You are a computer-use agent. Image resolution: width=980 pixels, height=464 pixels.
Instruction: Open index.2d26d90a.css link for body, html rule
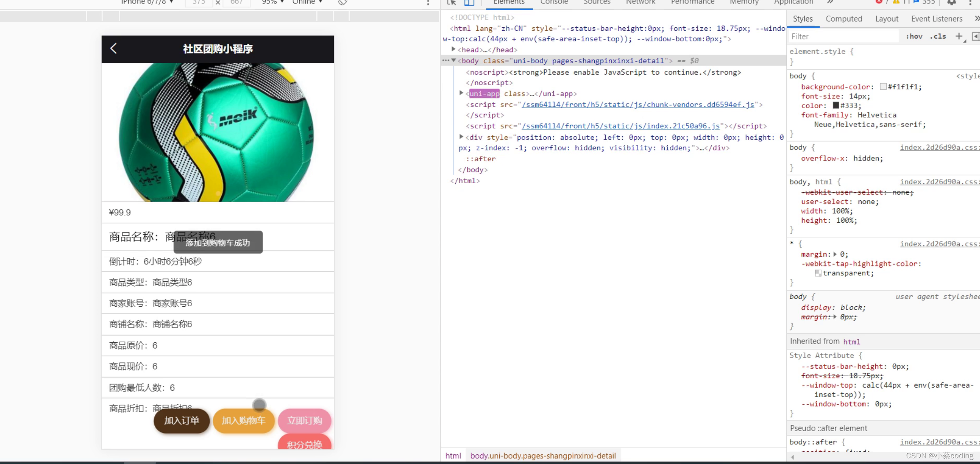click(940, 181)
